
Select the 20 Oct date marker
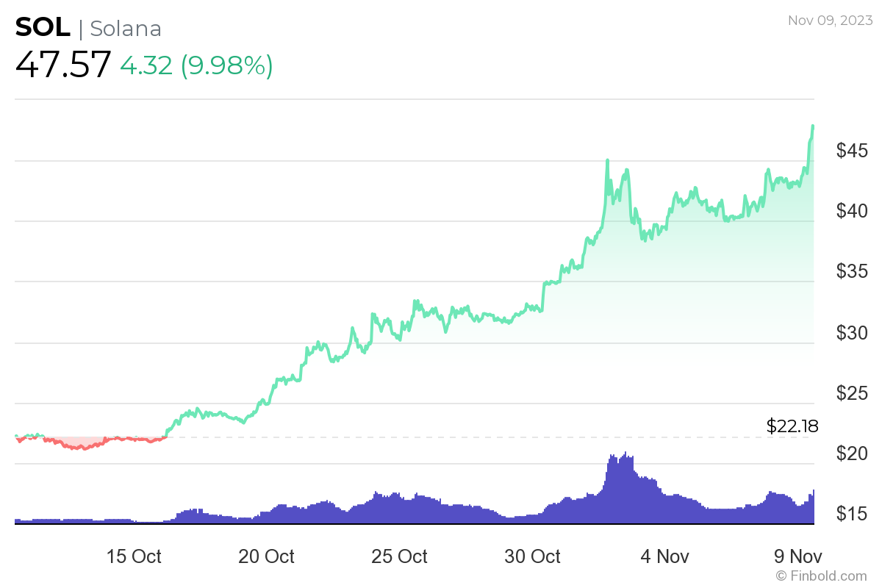pos(266,556)
